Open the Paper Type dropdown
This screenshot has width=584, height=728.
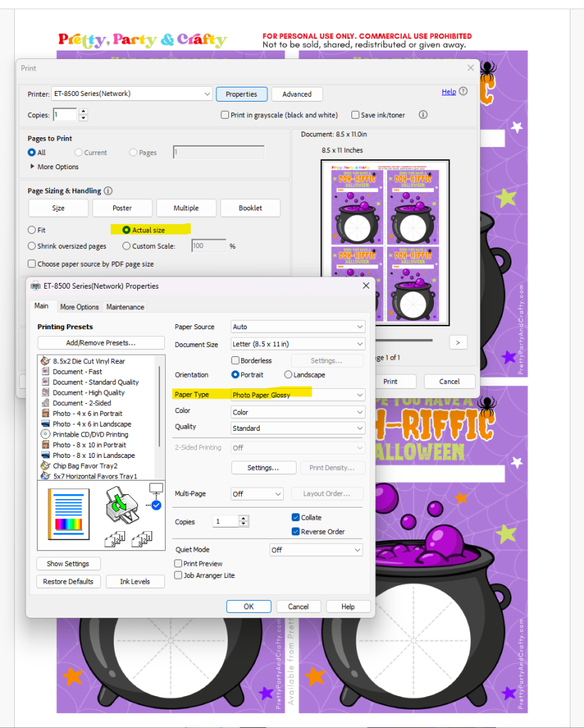point(298,395)
